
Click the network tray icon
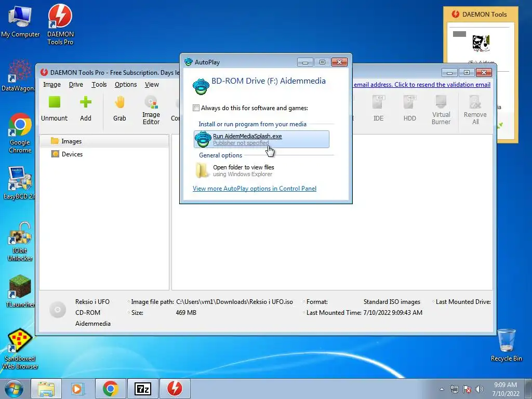[454, 389]
